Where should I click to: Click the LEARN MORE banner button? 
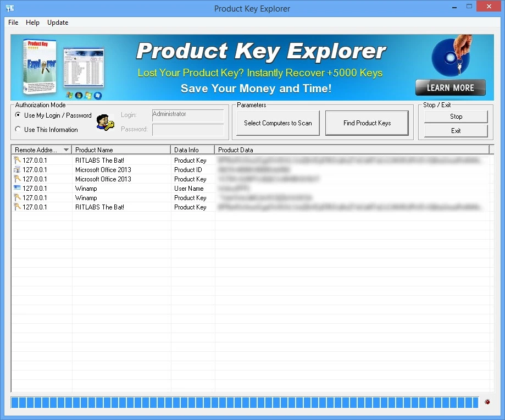pos(450,87)
